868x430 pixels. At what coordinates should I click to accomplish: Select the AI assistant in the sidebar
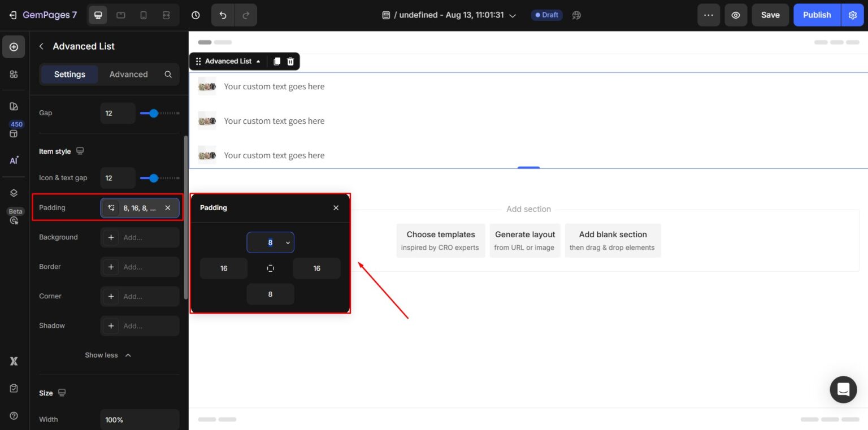click(x=13, y=160)
